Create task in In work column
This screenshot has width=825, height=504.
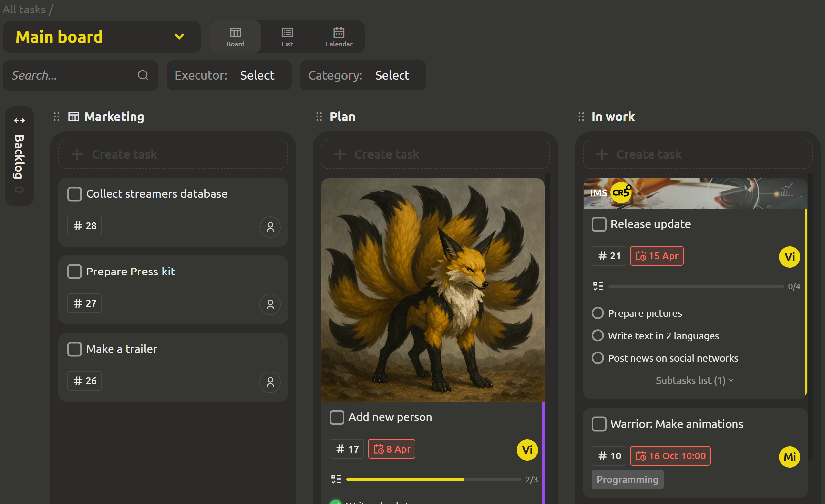tap(697, 154)
